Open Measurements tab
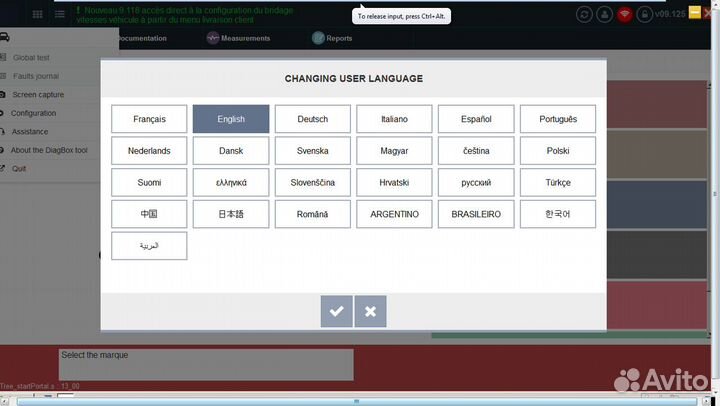 coord(238,38)
